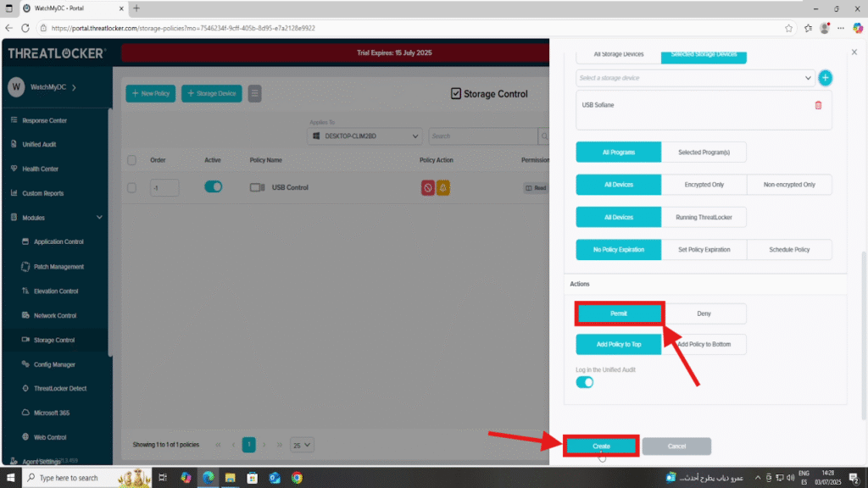The height and width of the screenshot is (488, 868).
Task: Toggle Log in the Unified Audit switch
Action: tap(585, 382)
